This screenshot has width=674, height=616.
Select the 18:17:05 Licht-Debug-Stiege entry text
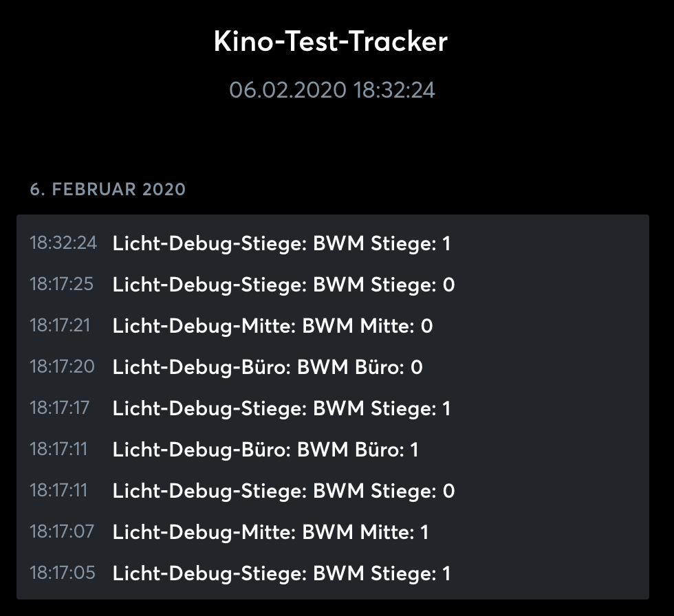pos(281,573)
